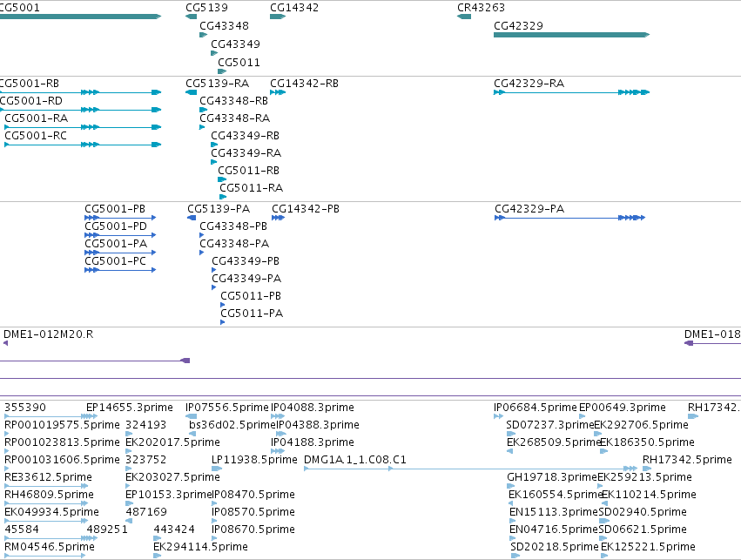Select the CG5001-PB protein label
This screenshot has width=741, height=560.
[115, 209]
